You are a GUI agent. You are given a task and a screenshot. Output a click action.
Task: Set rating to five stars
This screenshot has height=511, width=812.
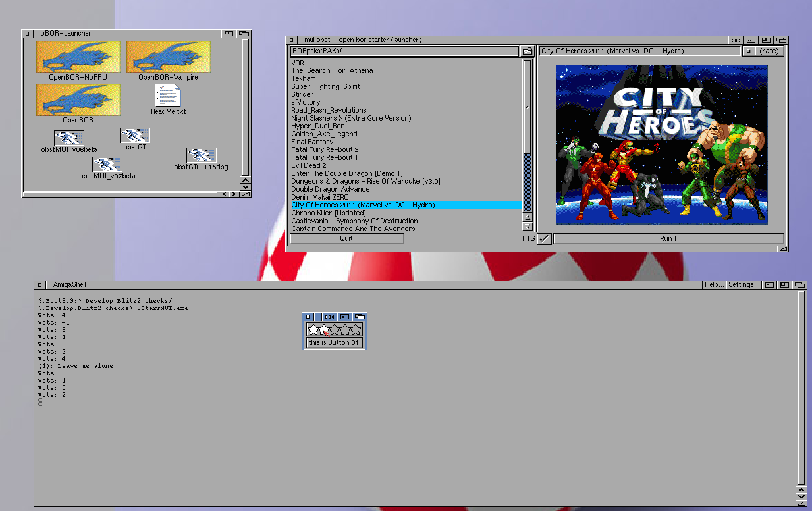coord(356,329)
